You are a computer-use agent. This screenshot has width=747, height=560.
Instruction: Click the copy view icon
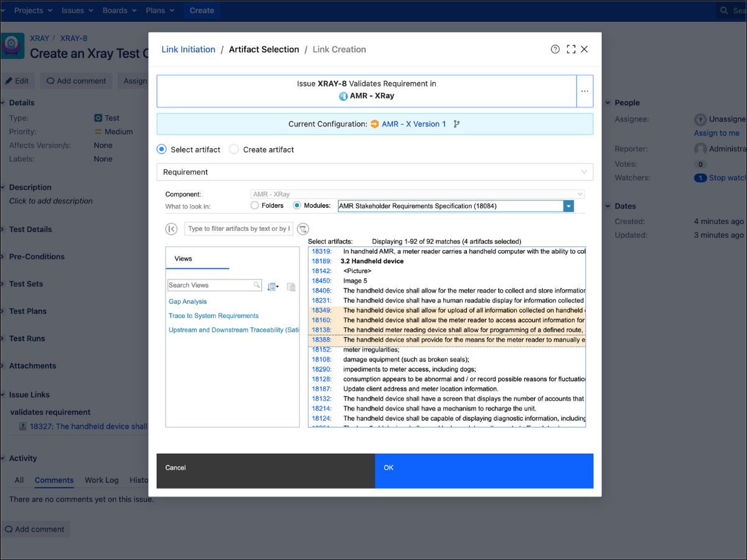coord(291,286)
